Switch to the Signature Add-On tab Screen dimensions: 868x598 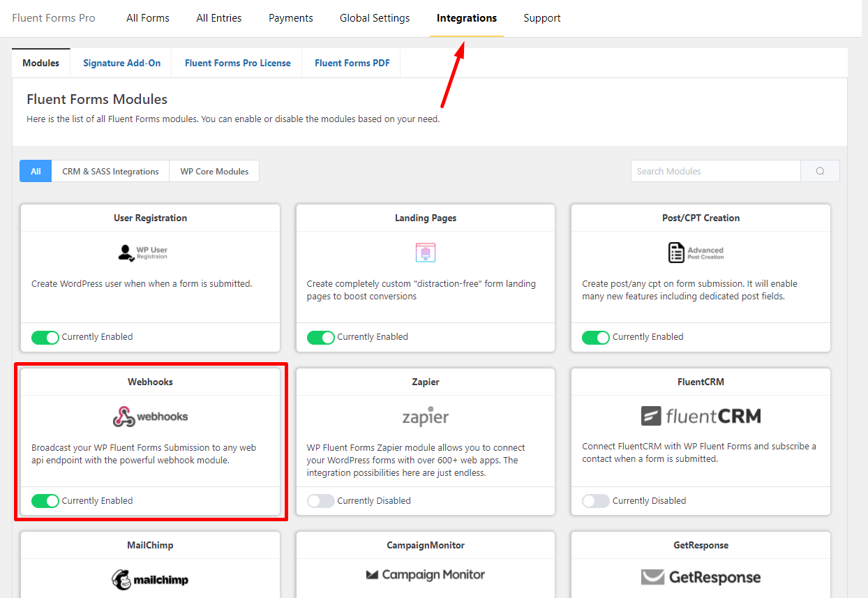click(x=122, y=63)
